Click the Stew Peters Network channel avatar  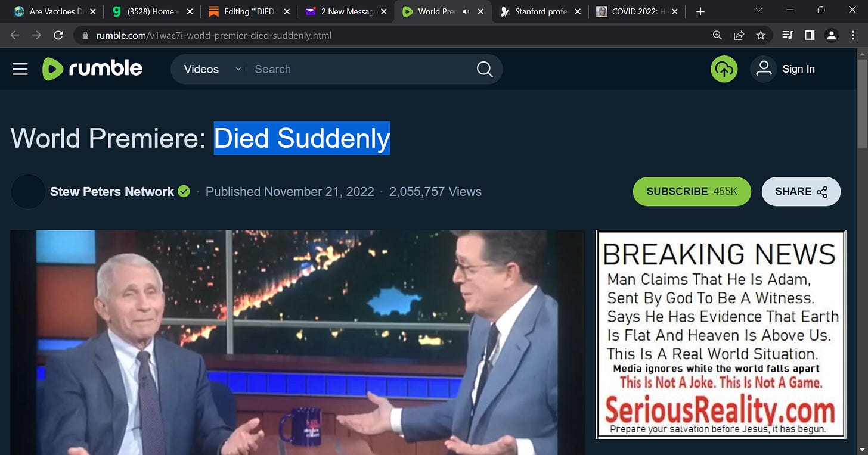28,191
